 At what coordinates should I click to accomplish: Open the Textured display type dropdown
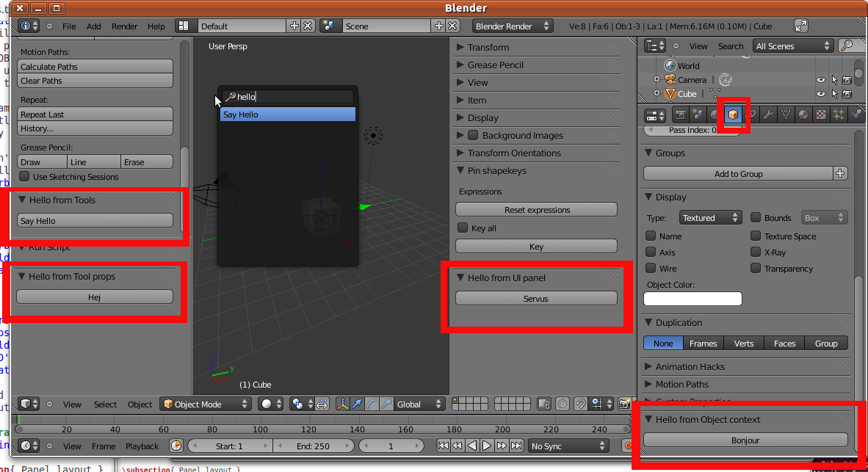tap(710, 218)
